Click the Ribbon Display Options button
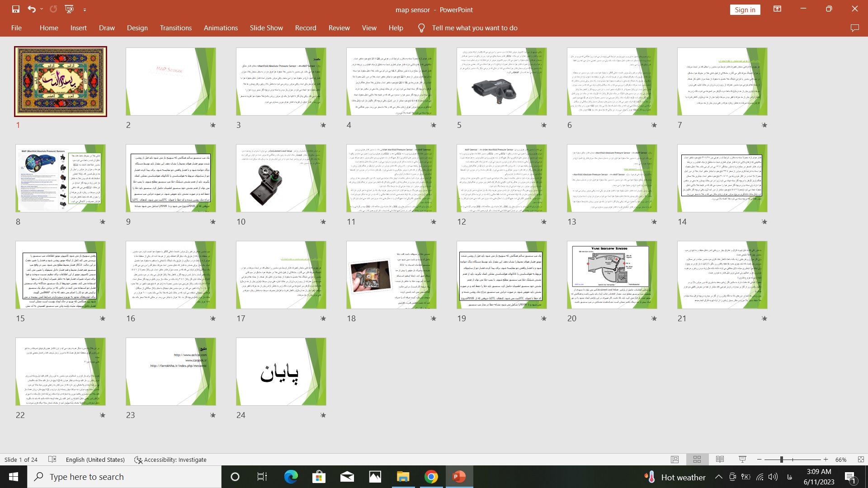The image size is (868, 488). pos(777,9)
